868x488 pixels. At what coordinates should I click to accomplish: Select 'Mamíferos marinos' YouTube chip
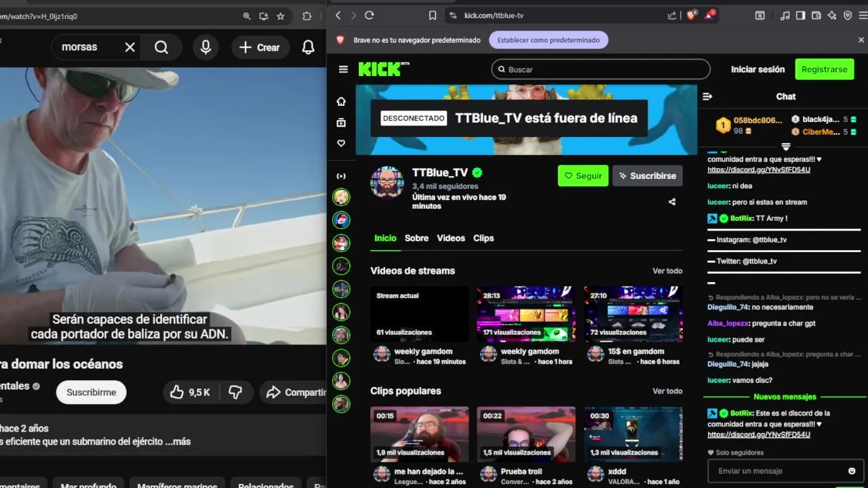tap(178, 484)
